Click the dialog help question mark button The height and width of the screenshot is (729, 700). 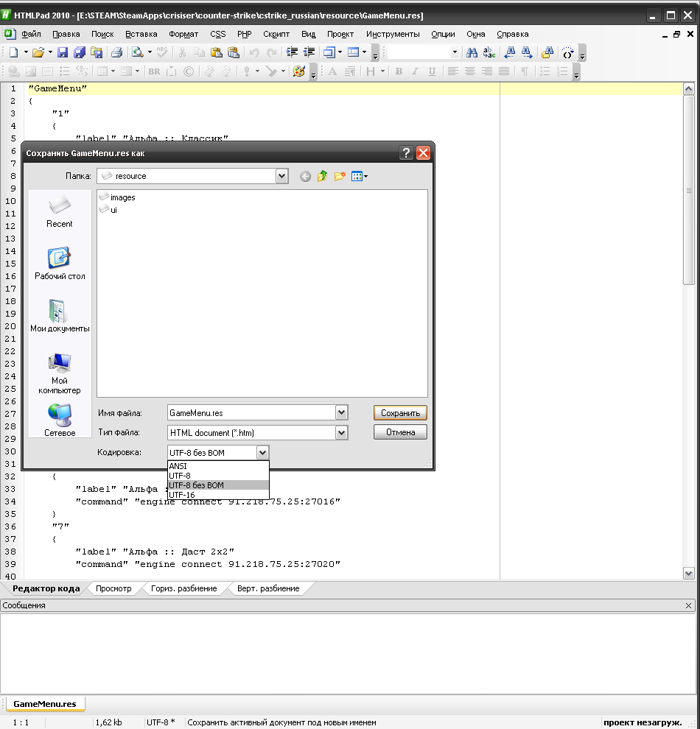(406, 153)
